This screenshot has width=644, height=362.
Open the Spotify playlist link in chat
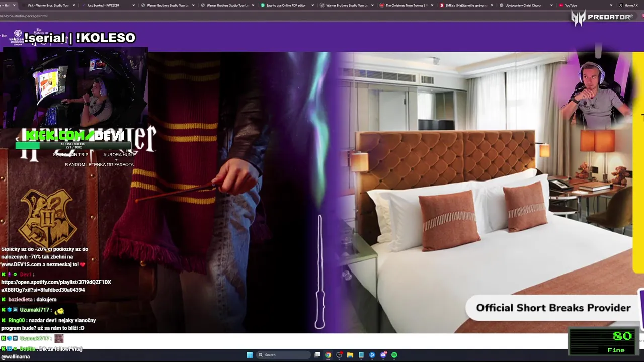point(56,286)
